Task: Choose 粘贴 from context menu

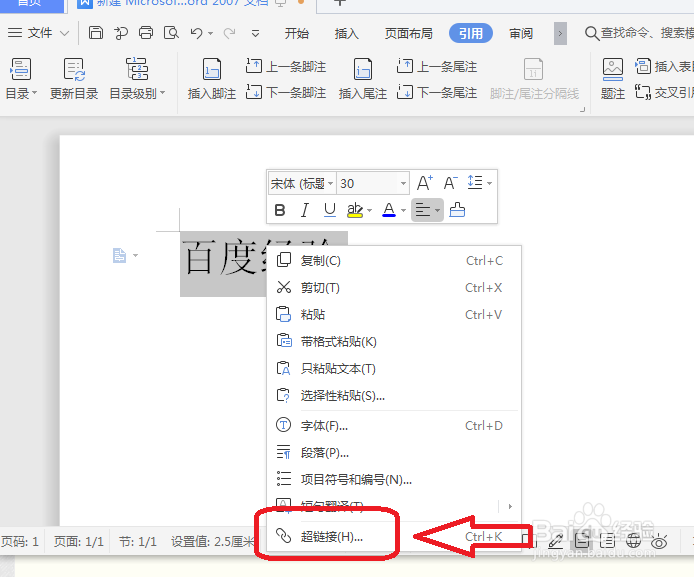Action: click(x=394, y=315)
